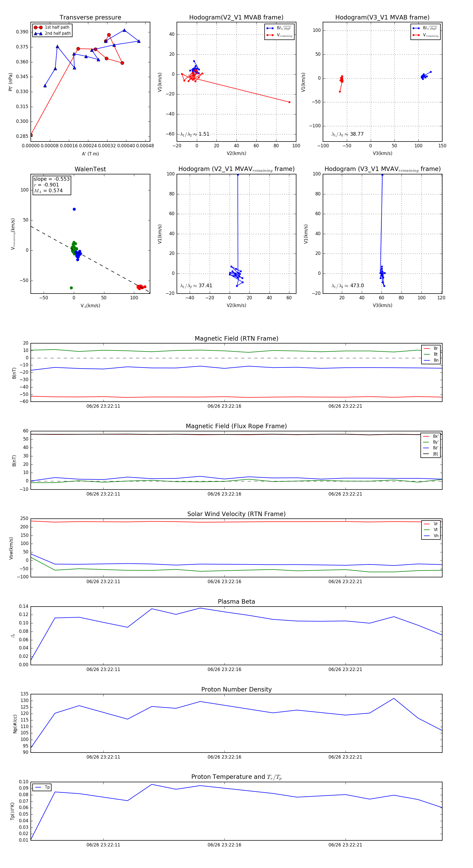This screenshot has height=868, width=473.
Task: Select the 'Bt' legend entry
Action: tap(431, 354)
